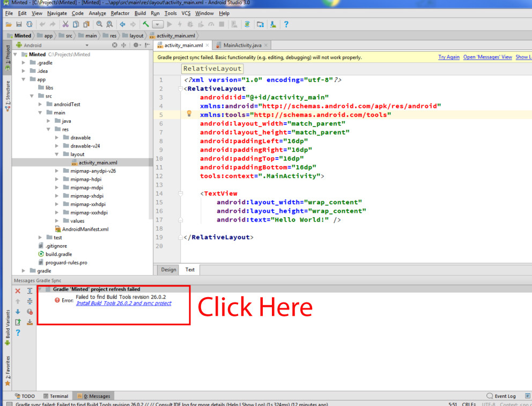Click the lightbulb intention icon on line 5
Screen dimensions: 532x406
189,114
